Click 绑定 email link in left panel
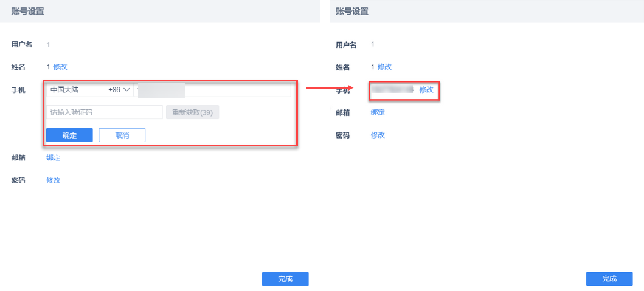Viewport: 644px width, 291px height. (x=54, y=158)
